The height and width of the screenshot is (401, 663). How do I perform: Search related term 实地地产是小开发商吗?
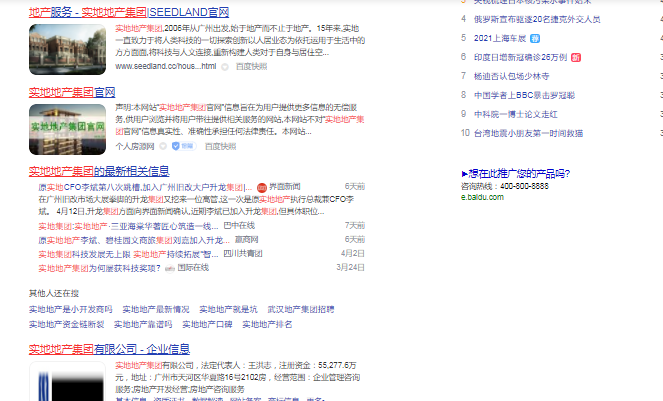(x=71, y=309)
